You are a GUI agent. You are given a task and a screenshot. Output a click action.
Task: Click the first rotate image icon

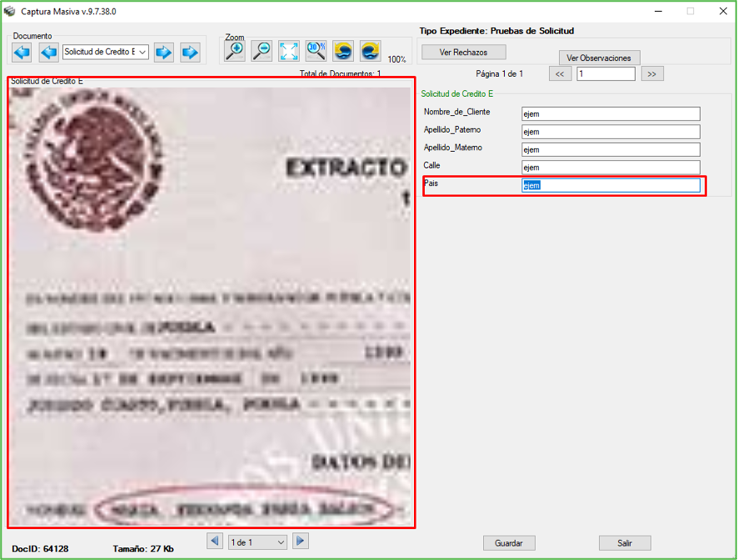(343, 51)
